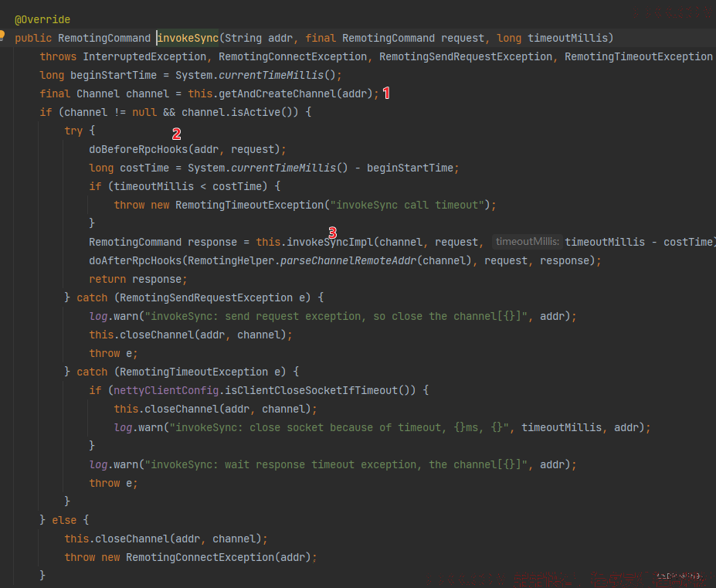Click the timeoutMillis: inlay parameter hint
Image resolution: width=716 pixels, height=588 pixels.
click(x=528, y=242)
